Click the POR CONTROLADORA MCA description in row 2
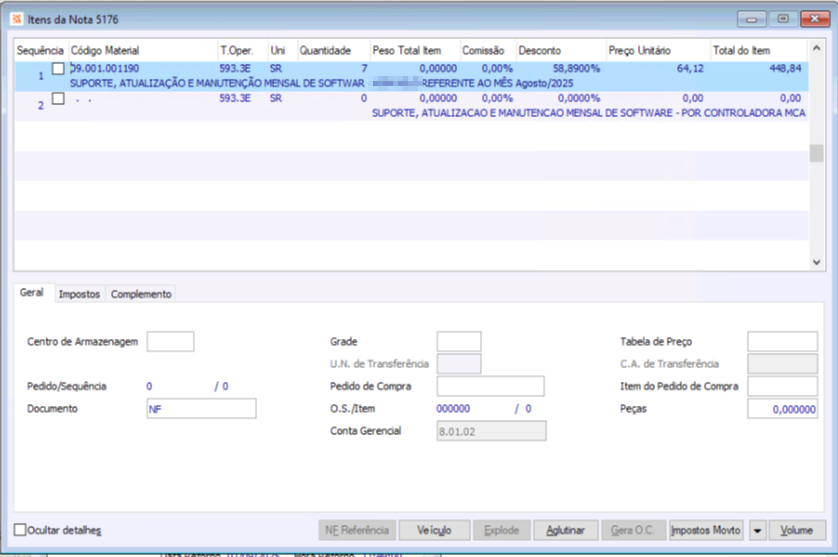Screen dimensions: 838x557 coord(588,113)
